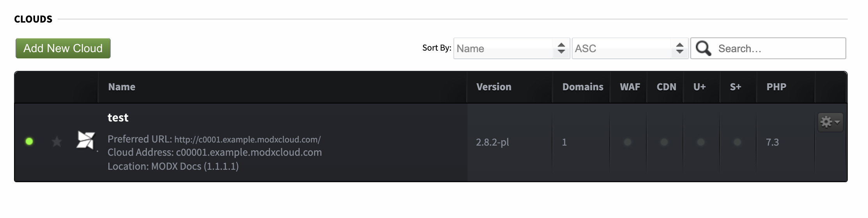
Task: Click the PHP column header
Action: coord(776,87)
